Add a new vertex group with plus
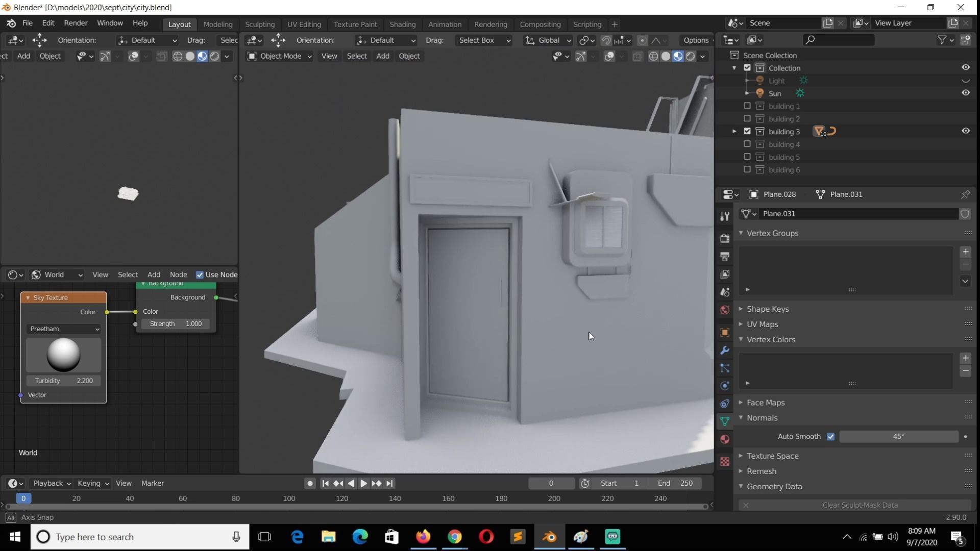980x551 pixels. tap(965, 252)
